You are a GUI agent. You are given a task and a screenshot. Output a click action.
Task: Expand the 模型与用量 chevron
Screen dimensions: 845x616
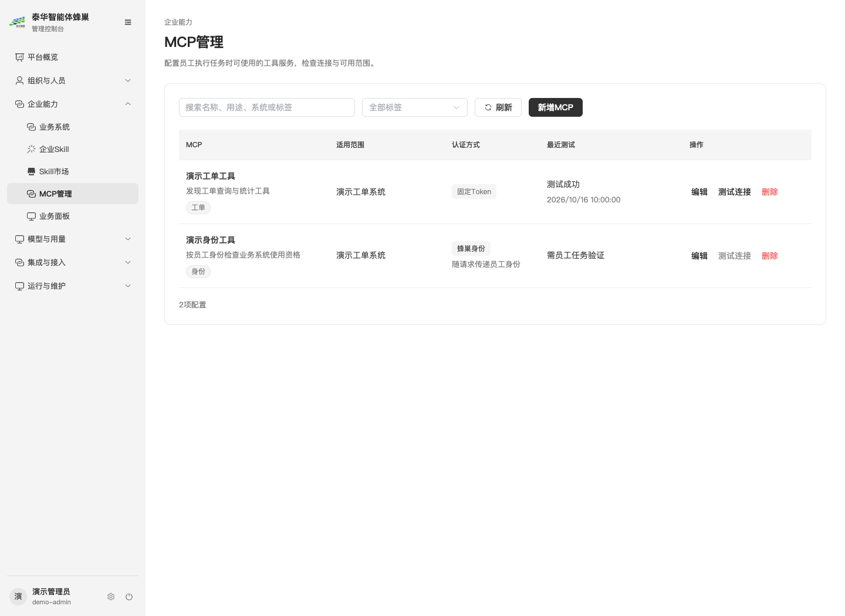[x=128, y=239]
